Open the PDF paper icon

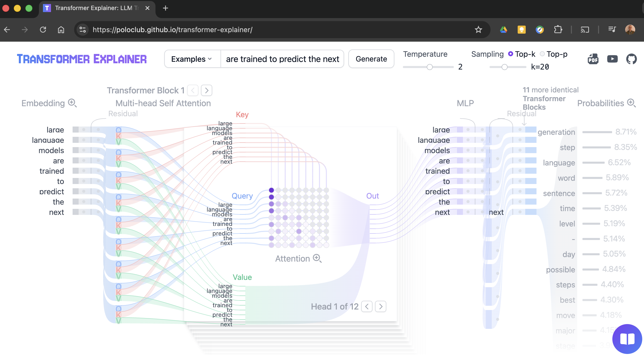(593, 59)
